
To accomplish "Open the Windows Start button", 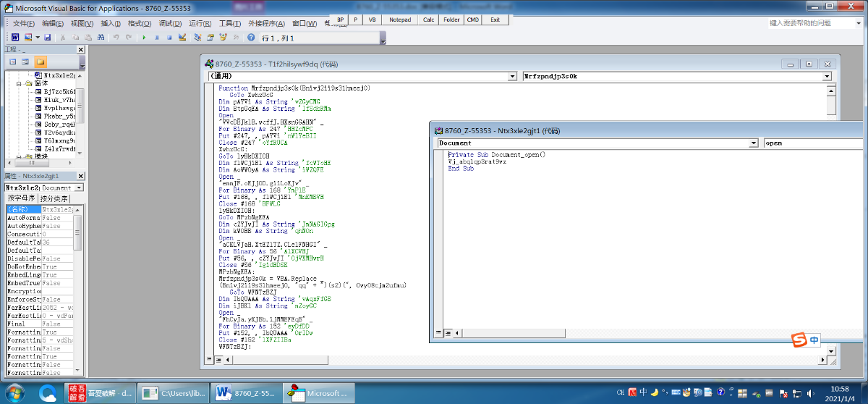I will [x=15, y=392].
